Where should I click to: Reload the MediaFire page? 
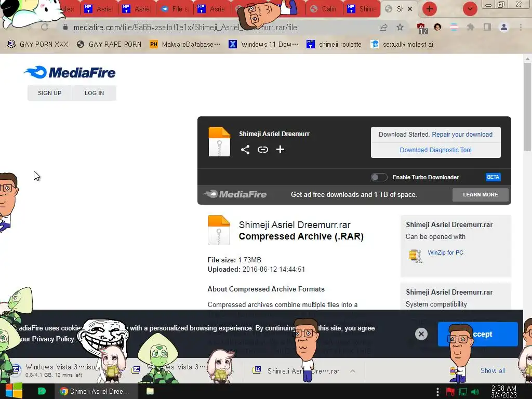(45, 27)
